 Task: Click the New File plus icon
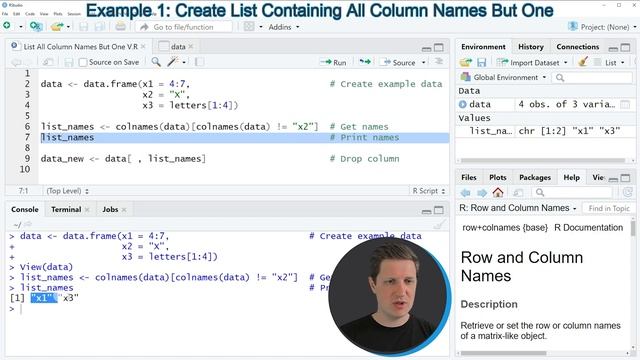[x=7, y=26]
